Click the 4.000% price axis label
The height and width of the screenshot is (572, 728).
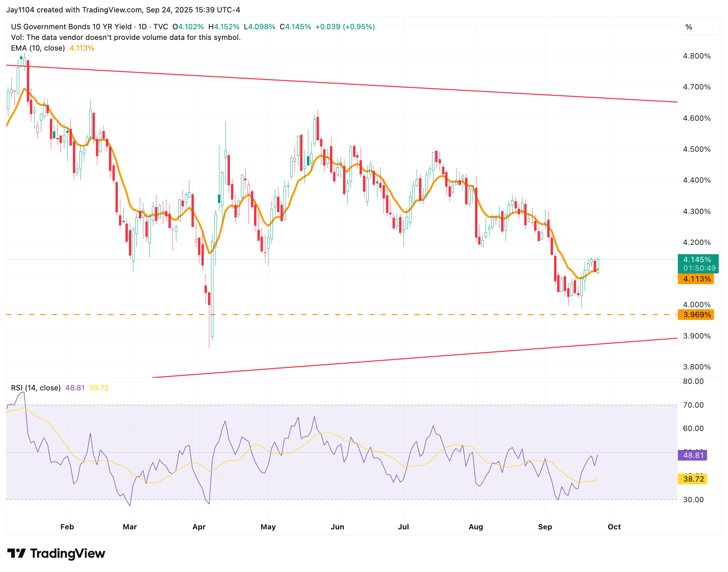(x=697, y=305)
